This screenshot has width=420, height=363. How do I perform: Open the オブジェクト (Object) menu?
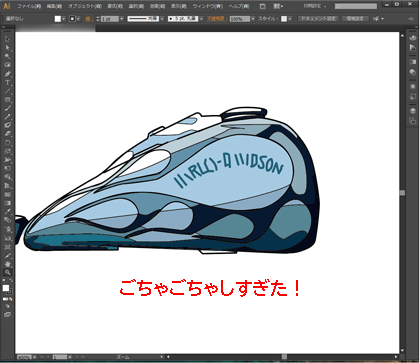85,6
